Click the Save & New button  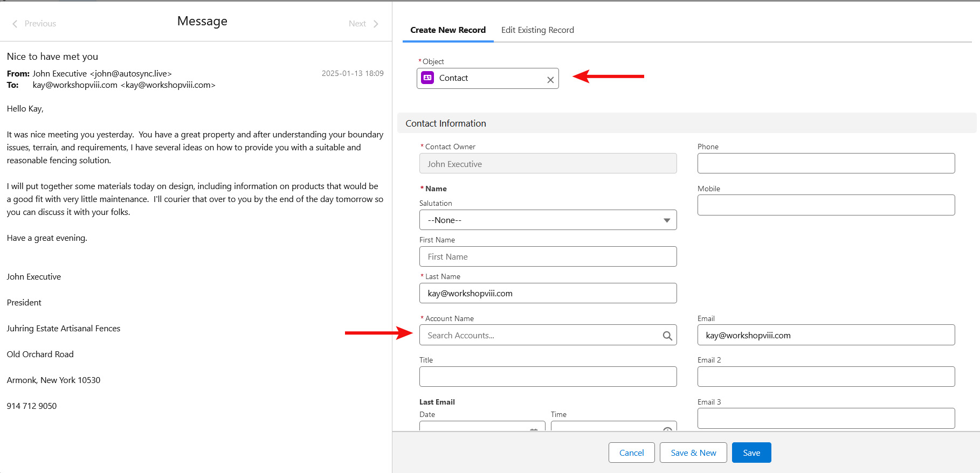pos(693,453)
